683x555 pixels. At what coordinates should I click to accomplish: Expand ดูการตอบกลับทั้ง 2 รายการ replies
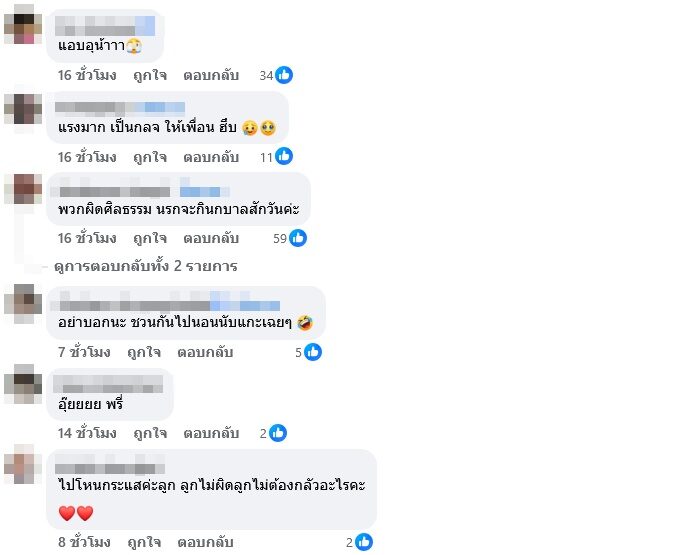pos(145,266)
